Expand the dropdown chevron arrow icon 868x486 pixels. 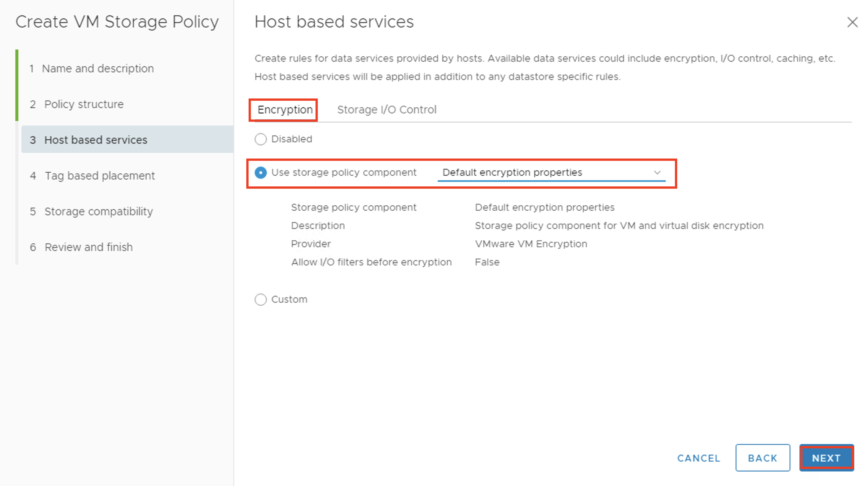click(657, 173)
